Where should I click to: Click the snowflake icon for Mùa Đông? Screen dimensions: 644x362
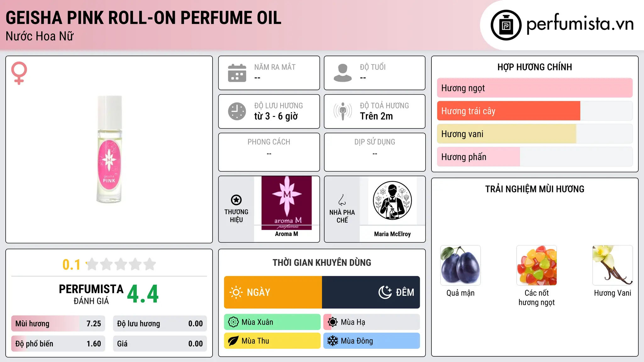click(x=333, y=341)
